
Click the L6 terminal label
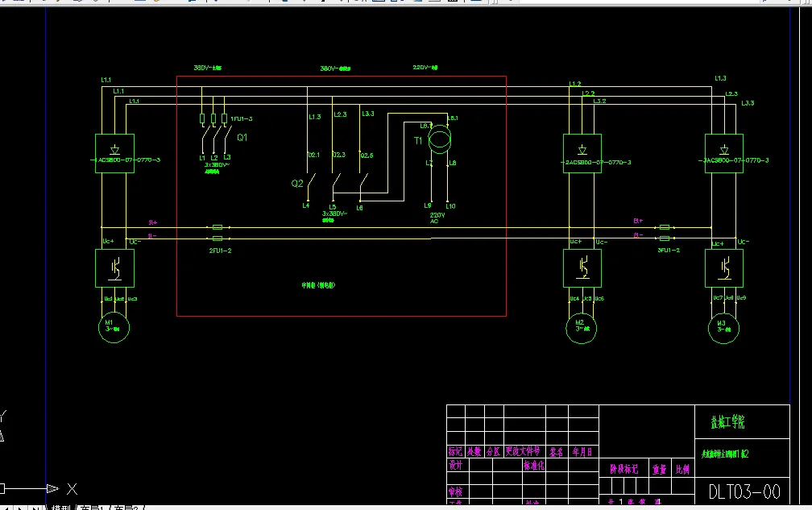359,208
